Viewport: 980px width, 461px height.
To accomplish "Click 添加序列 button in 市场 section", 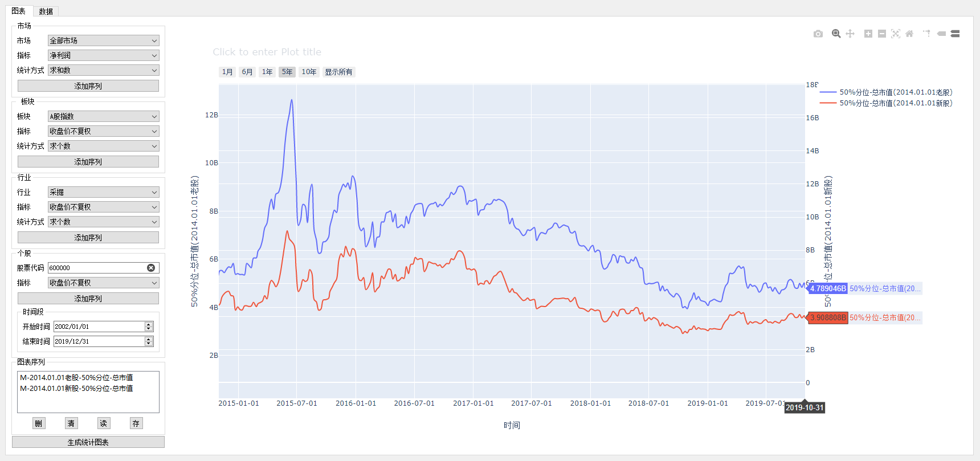I will pos(88,86).
